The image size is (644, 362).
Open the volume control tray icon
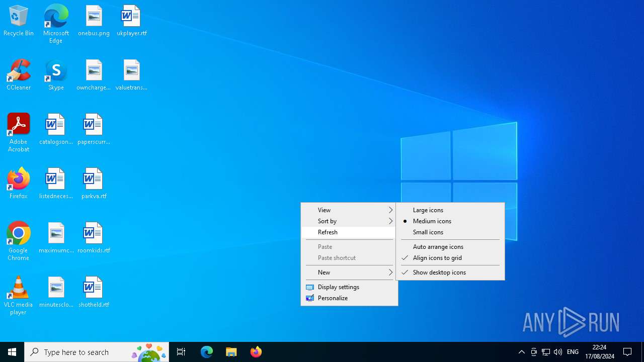557,352
